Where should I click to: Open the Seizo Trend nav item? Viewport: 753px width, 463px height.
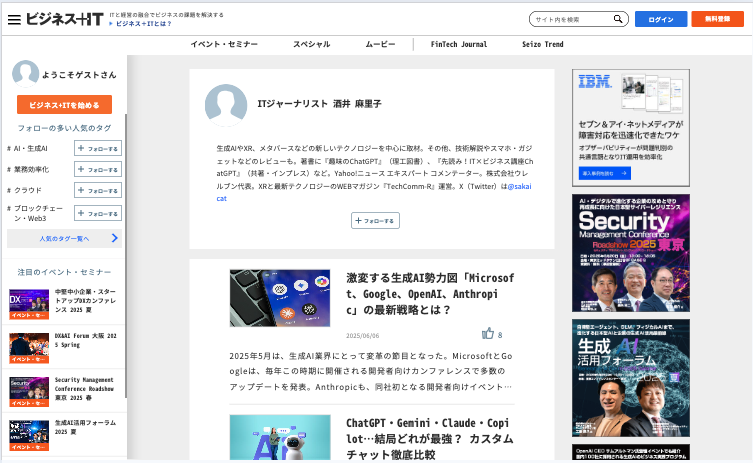coord(543,44)
